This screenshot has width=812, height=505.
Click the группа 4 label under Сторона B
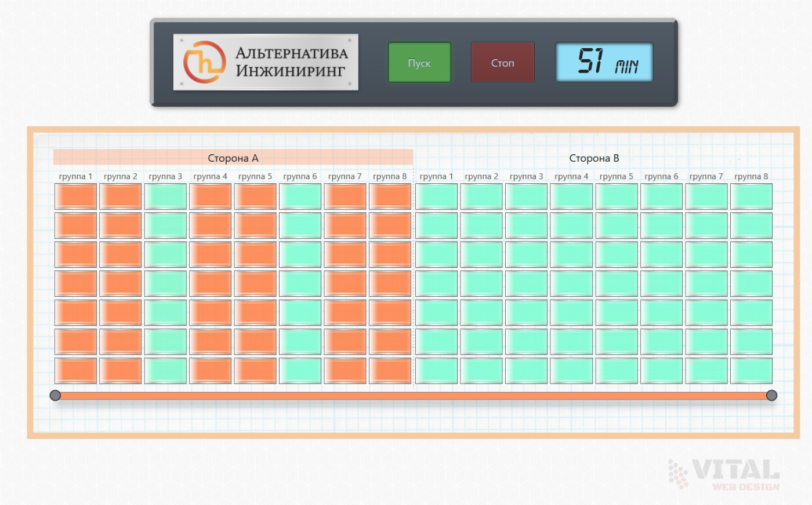pyautogui.click(x=571, y=176)
